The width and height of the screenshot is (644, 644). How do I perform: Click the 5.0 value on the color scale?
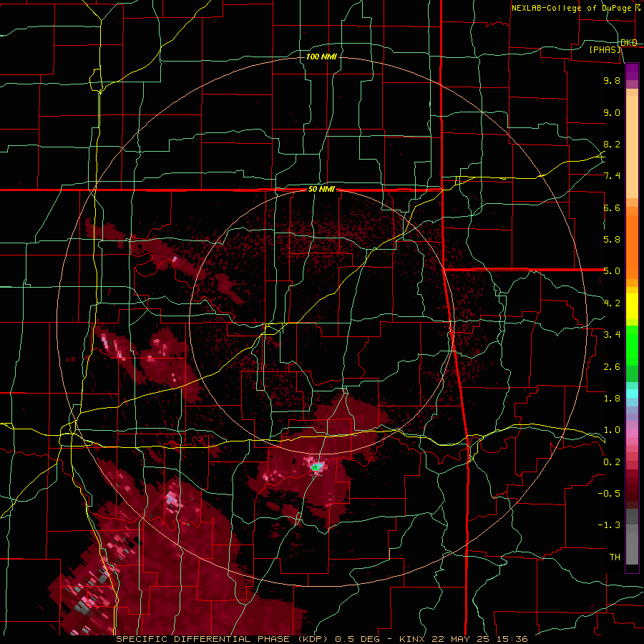pos(612,271)
